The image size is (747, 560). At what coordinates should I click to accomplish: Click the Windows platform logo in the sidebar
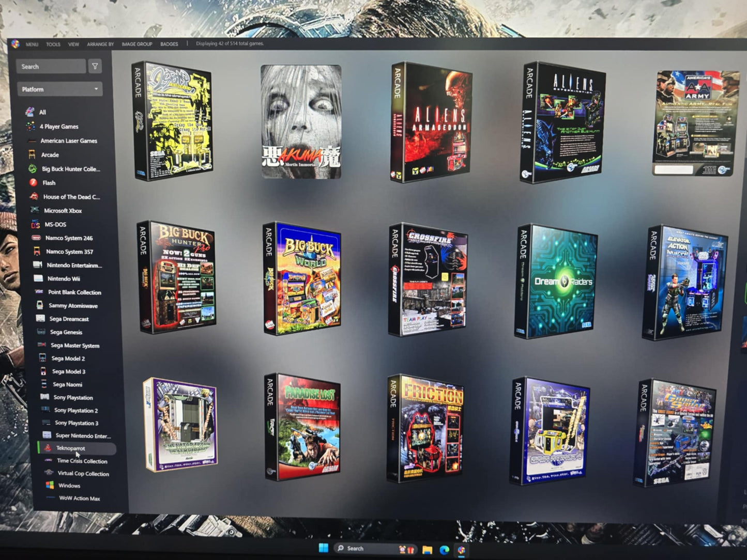click(50, 485)
